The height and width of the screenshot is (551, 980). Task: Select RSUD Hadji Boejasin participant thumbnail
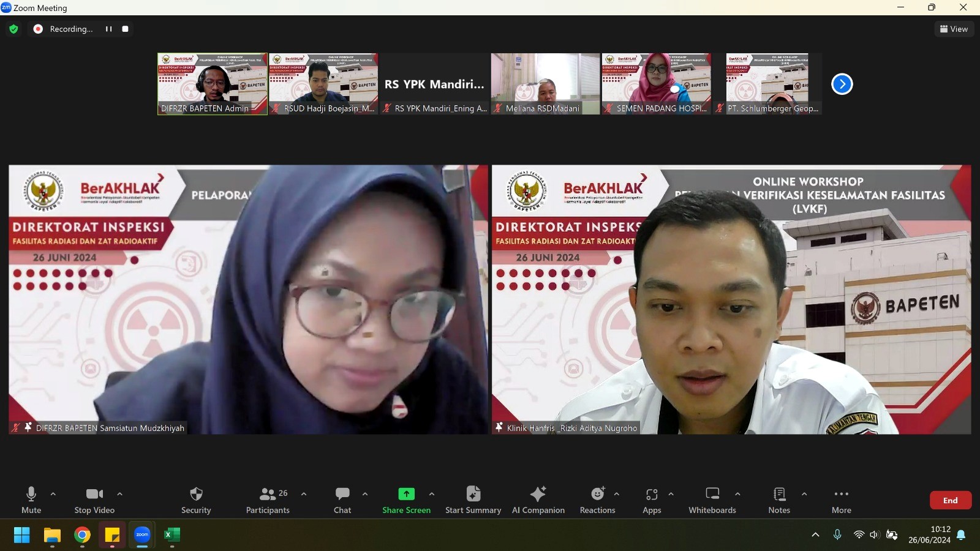coord(323,84)
